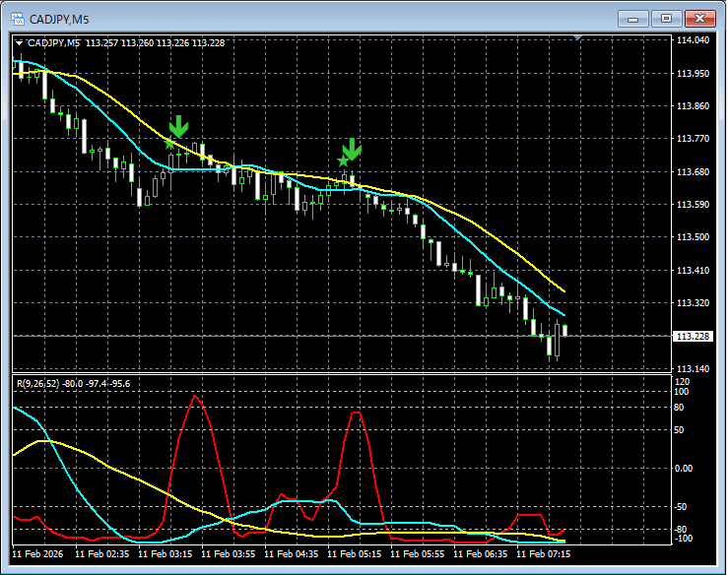Click the R(9,26,52) indicator label
Viewport: 728px width, 575px height.
[39, 383]
